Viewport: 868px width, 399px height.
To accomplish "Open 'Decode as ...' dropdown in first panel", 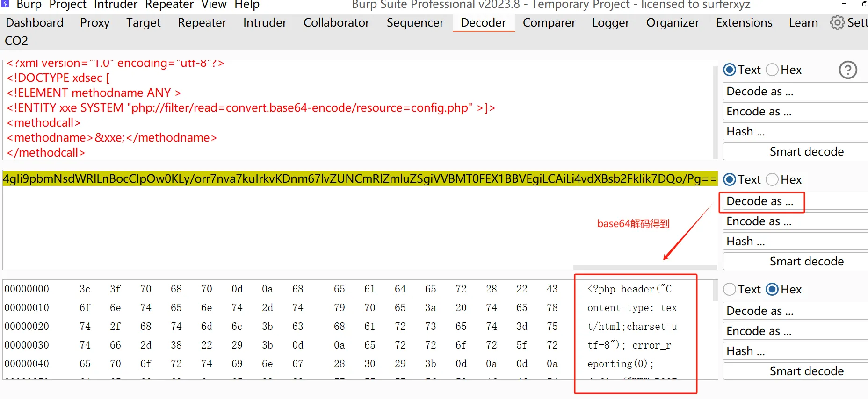I will (796, 92).
